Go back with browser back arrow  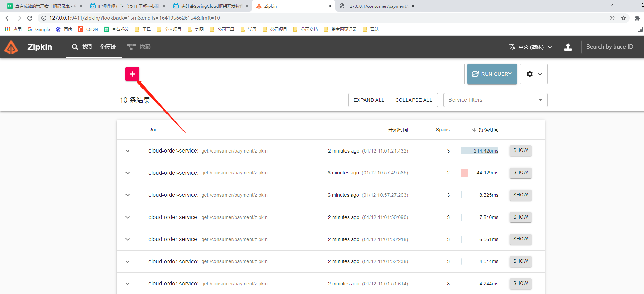point(8,18)
